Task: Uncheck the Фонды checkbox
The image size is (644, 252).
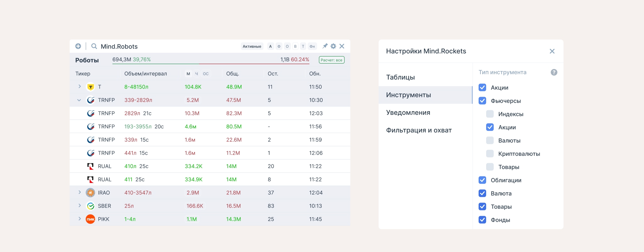Action: [482, 220]
